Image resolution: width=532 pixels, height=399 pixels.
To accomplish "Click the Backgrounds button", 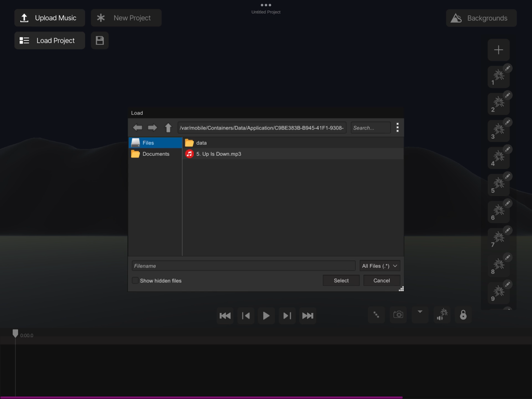I will click(x=481, y=18).
